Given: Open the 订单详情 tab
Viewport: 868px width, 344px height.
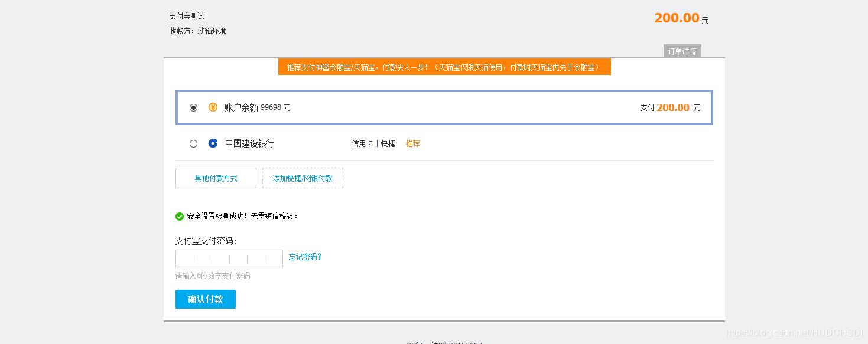Looking at the screenshot, I should click(x=681, y=51).
